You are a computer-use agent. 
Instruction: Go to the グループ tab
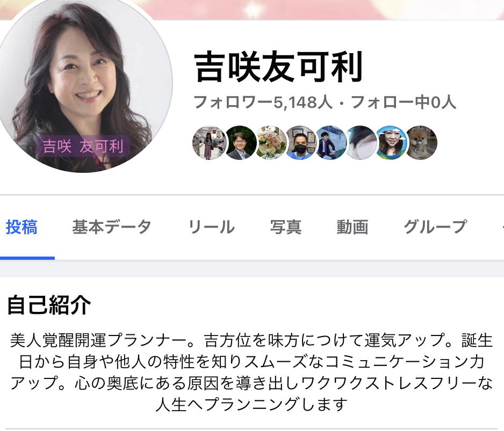point(435,227)
